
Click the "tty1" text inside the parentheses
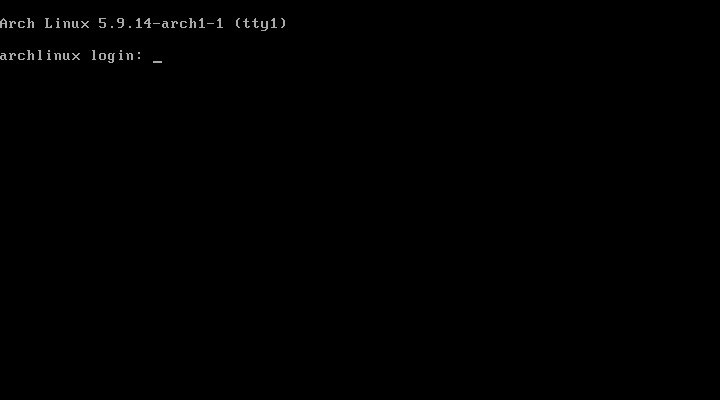[260, 24]
